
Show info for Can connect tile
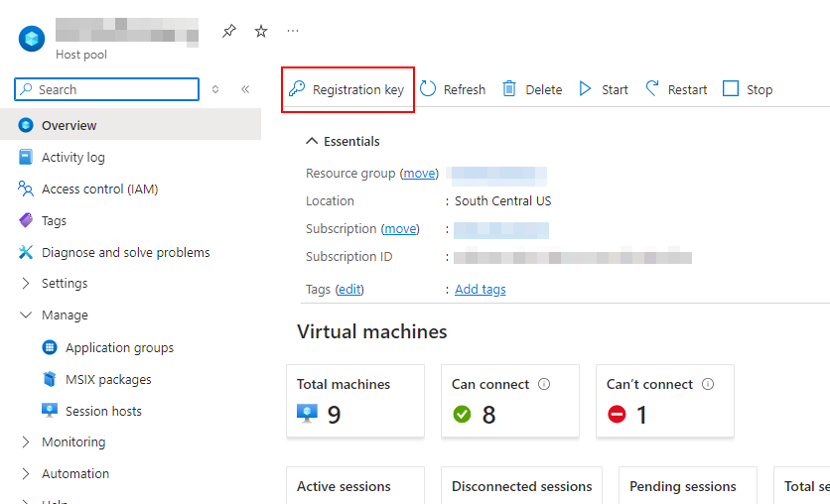pos(543,384)
